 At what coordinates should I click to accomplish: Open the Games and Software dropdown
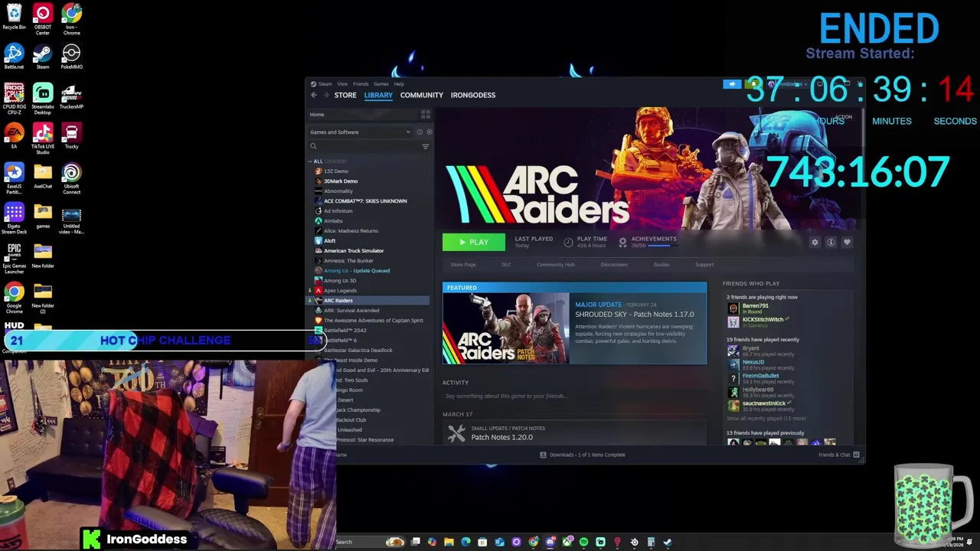click(x=360, y=132)
